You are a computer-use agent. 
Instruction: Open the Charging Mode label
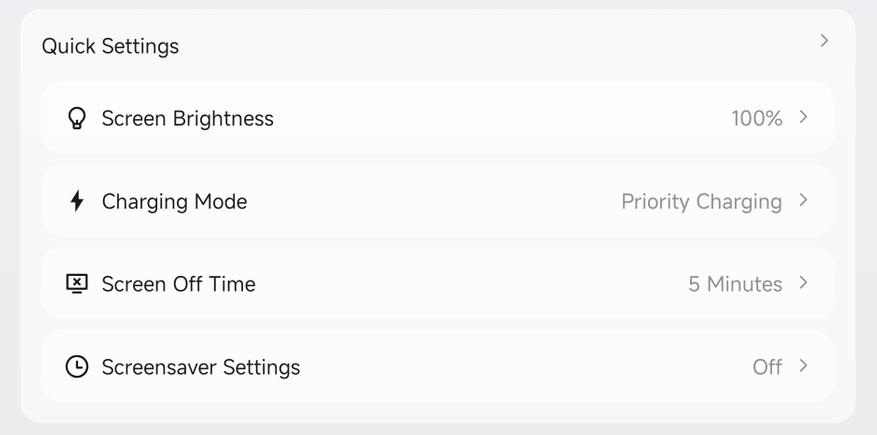coord(174,202)
